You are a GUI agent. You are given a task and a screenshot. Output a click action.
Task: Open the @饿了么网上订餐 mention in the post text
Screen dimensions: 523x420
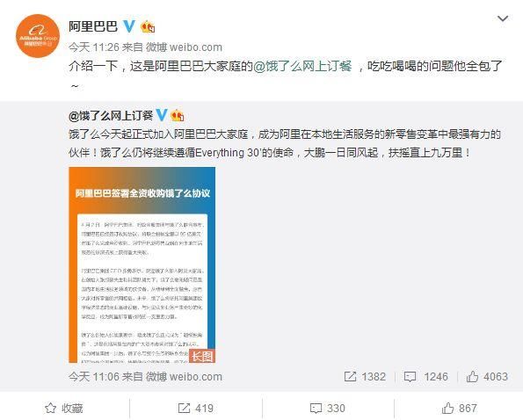pyautogui.click(x=302, y=66)
